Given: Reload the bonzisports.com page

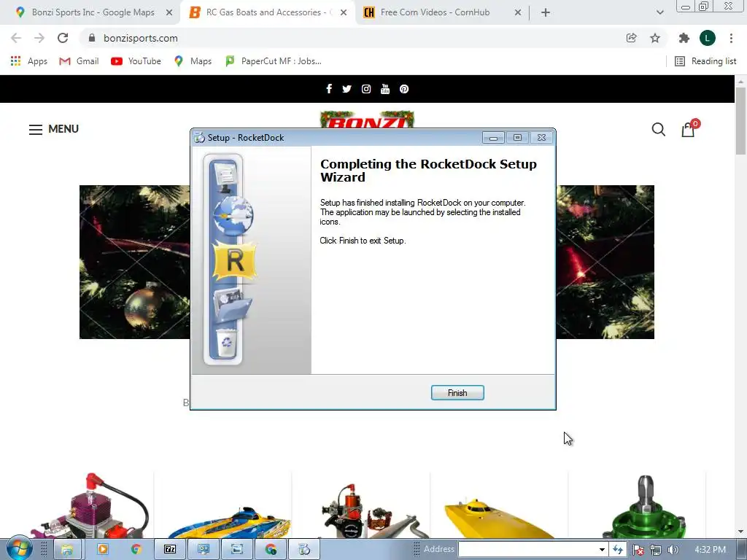Looking at the screenshot, I should coord(63,38).
